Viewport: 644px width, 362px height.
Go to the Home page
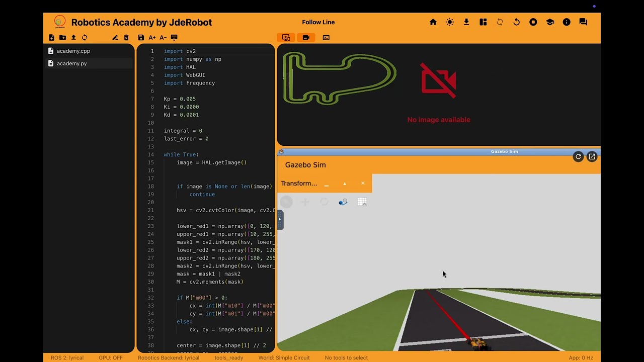coord(433,22)
